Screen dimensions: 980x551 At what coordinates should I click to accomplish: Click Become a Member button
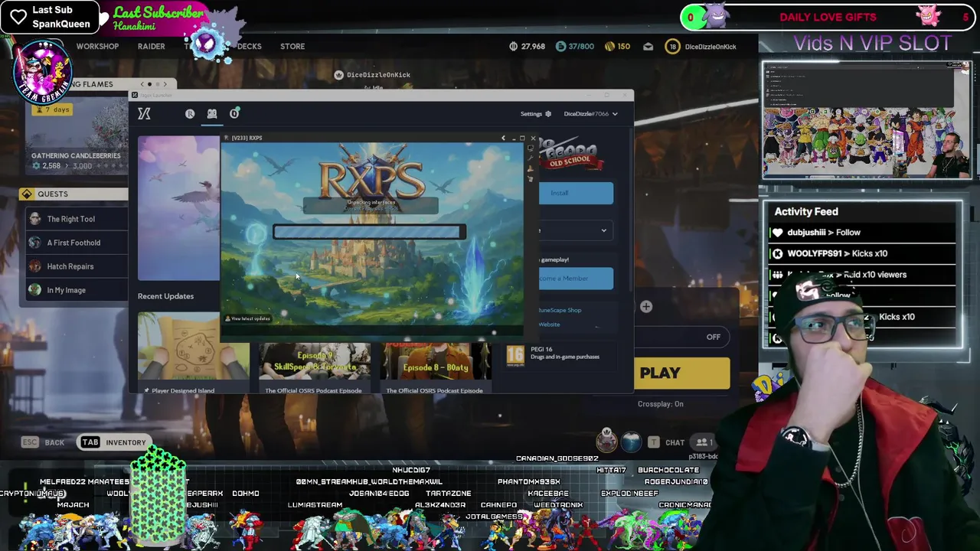click(576, 279)
